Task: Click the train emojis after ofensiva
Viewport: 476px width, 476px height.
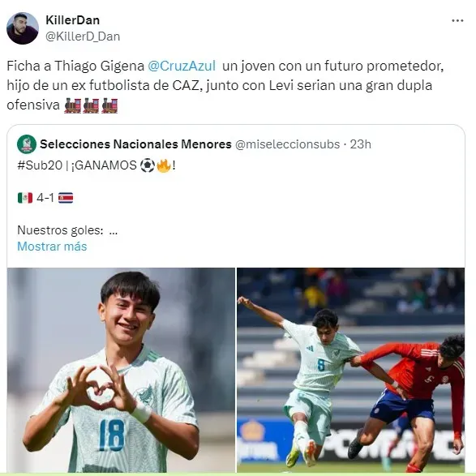Action: coord(91,105)
